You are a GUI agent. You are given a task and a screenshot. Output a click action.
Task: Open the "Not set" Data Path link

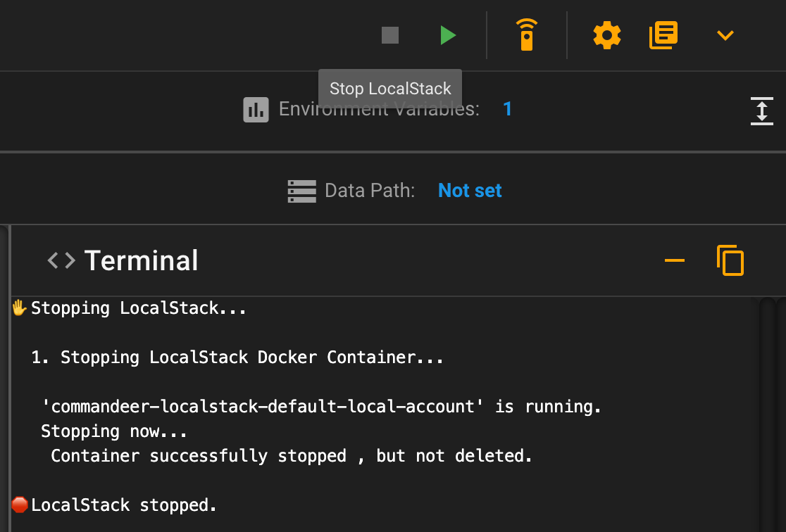tap(470, 191)
